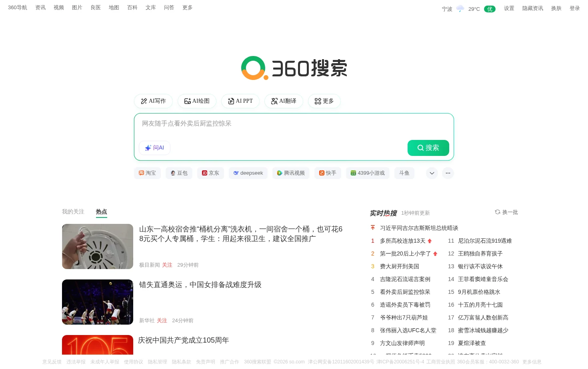The height and width of the screenshot is (369, 588).
Task: Click 隐藏资讯 to hide news
Action: [x=533, y=8]
